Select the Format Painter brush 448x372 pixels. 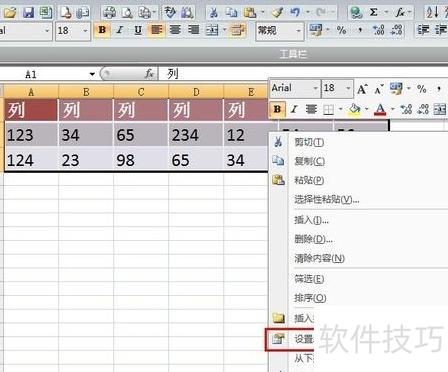pyautogui.click(x=277, y=12)
